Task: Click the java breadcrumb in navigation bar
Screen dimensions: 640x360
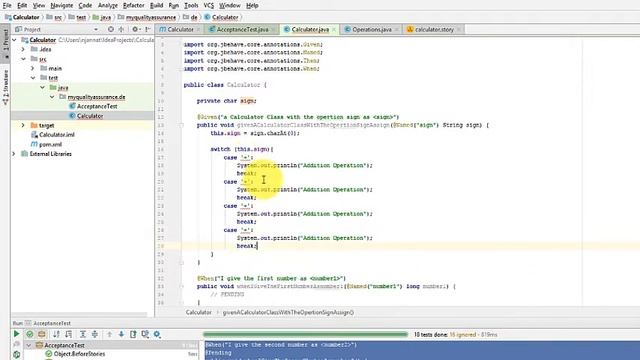Action: click(x=105, y=17)
